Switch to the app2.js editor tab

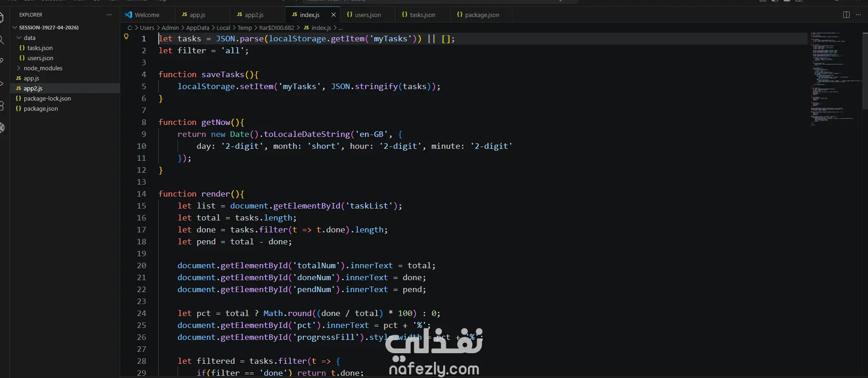pos(254,15)
